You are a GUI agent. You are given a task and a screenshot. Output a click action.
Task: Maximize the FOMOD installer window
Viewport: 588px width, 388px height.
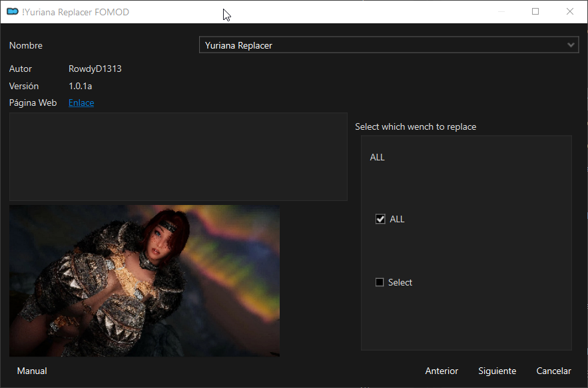(535, 11)
